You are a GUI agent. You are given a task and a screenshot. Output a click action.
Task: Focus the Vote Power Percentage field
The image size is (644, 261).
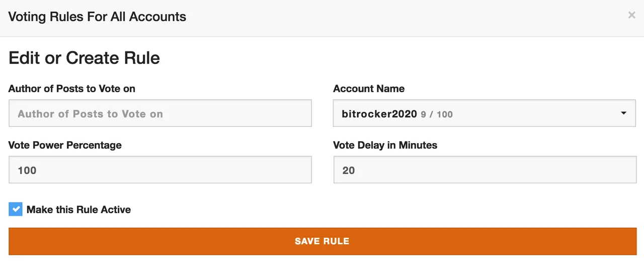coord(160,169)
